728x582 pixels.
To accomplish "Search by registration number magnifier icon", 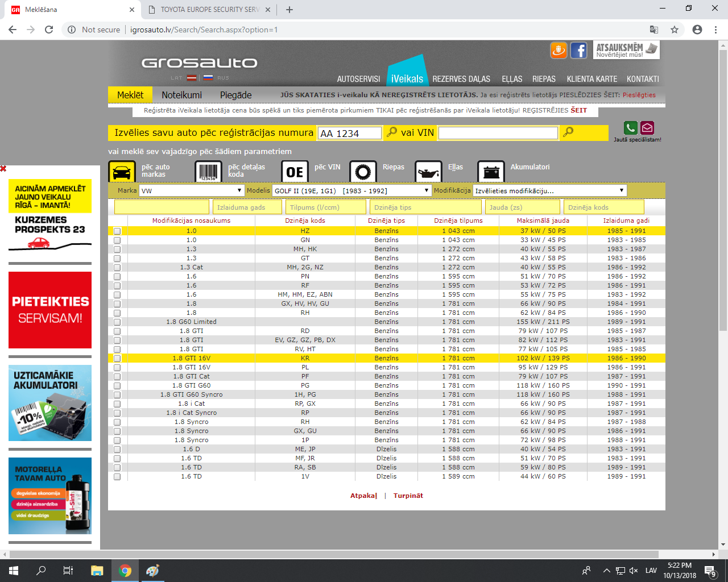I will [x=391, y=132].
